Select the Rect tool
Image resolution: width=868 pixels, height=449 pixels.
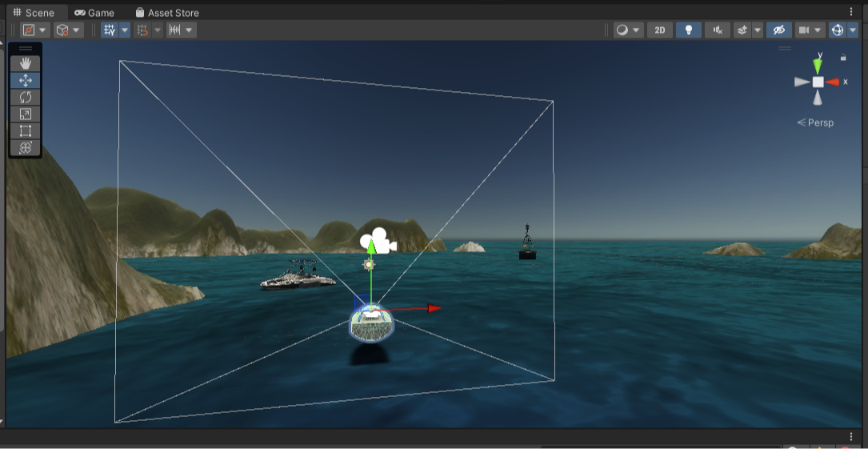[26, 130]
